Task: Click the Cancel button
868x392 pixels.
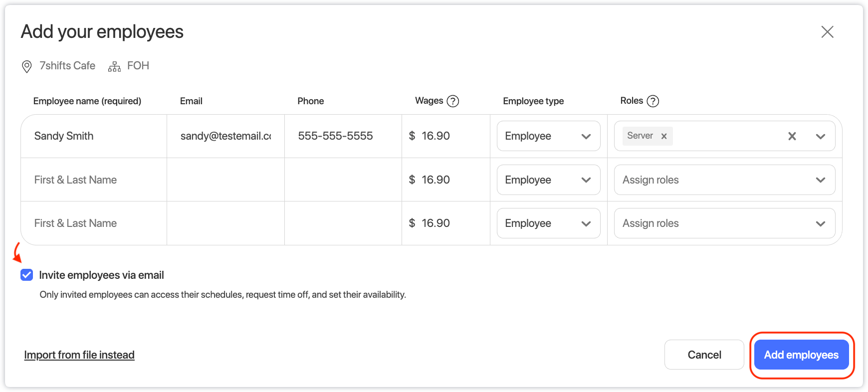Action: [x=704, y=355]
